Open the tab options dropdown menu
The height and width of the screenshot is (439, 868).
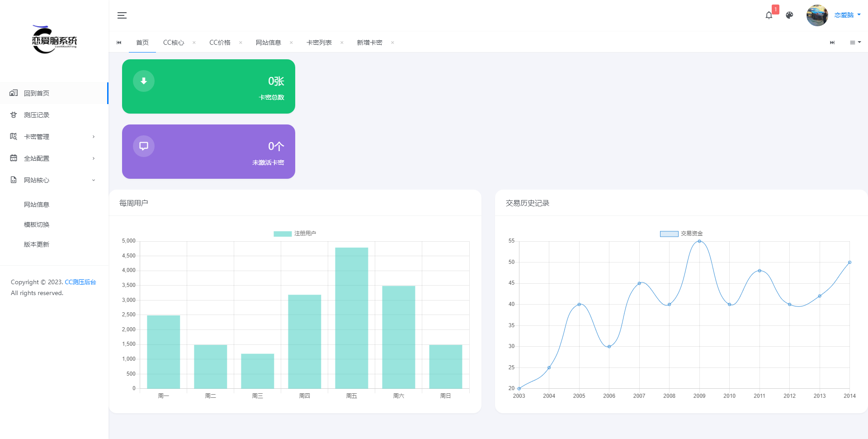coord(855,43)
